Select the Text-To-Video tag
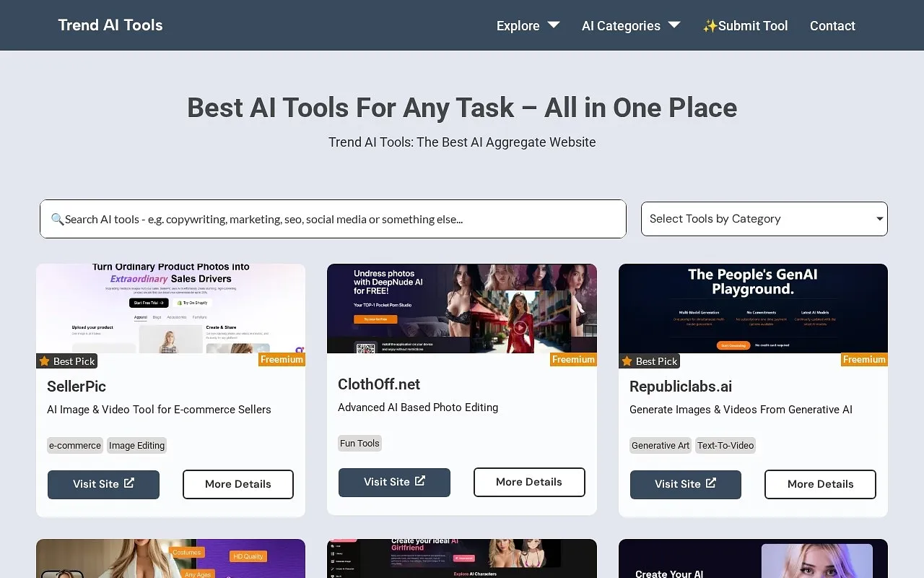 pos(725,445)
